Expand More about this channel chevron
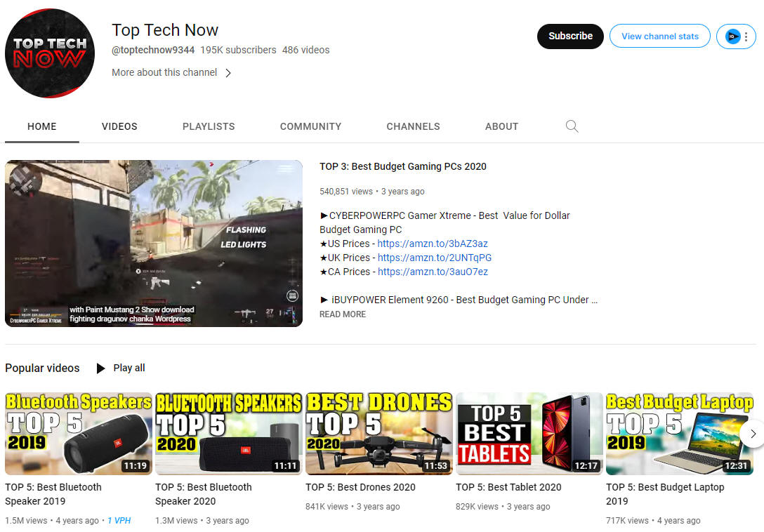Screen dimensions: 764x532 (228, 73)
